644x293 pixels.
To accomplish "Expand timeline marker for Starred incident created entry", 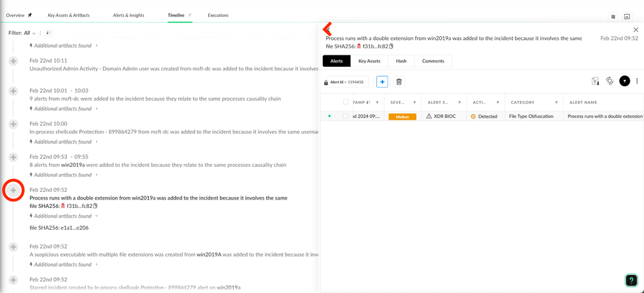I will tap(13, 280).
